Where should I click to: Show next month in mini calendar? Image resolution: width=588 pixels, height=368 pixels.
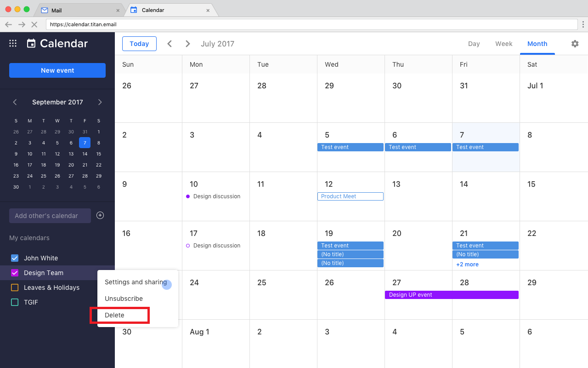[100, 102]
